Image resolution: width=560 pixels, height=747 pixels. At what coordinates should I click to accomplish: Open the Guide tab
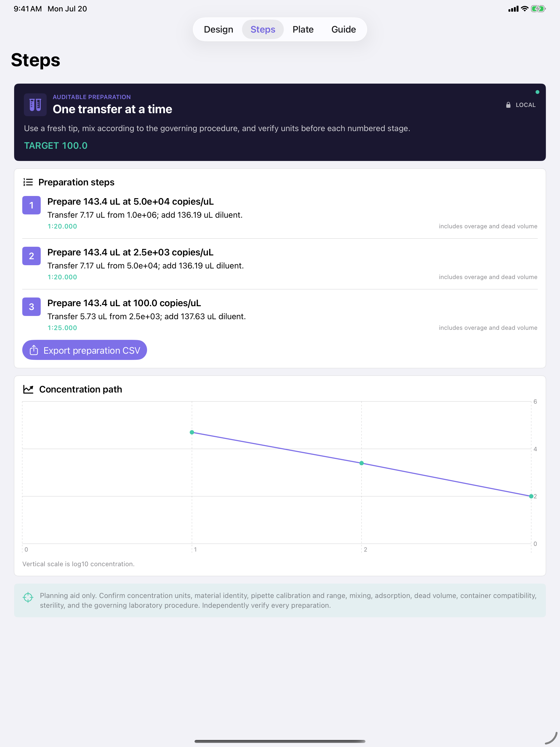(343, 29)
